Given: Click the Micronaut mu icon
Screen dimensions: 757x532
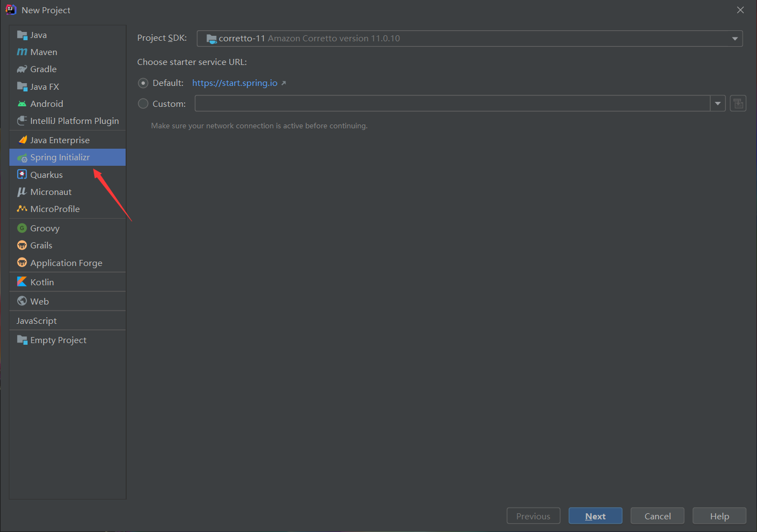Looking at the screenshot, I should click(x=22, y=192).
